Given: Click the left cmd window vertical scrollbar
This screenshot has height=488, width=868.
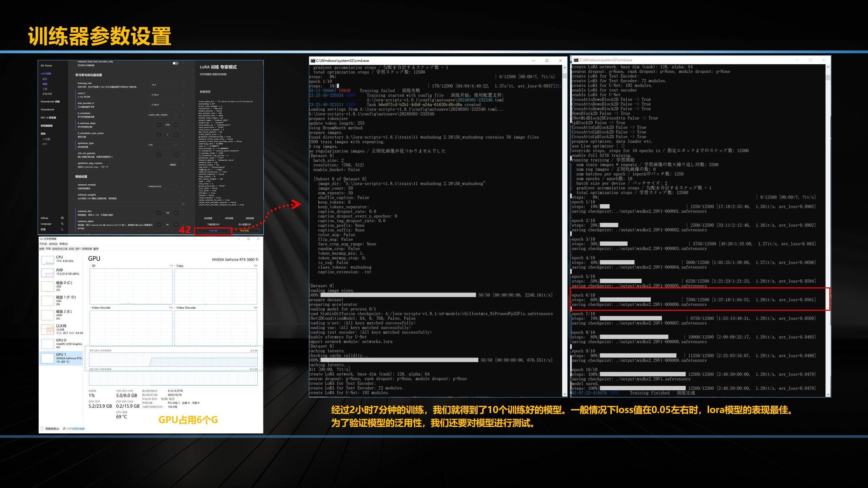Looking at the screenshot, I should tap(565, 230).
